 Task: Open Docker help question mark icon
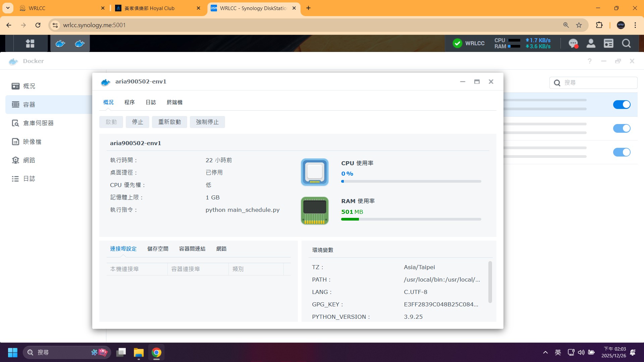pos(589,61)
